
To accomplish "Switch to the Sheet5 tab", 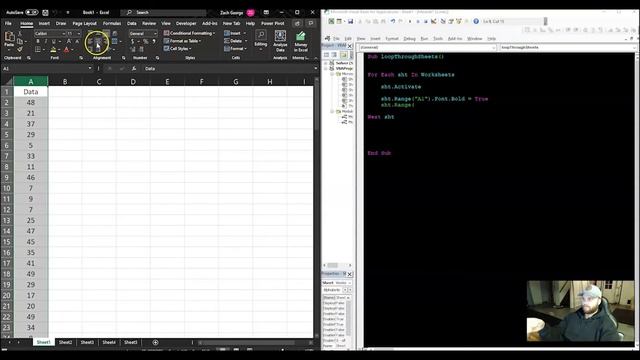I will tap(131, 342).
